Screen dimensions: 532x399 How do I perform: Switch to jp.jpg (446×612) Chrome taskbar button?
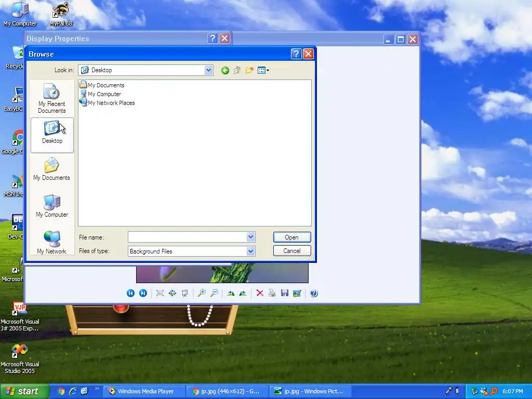(228, 391)
